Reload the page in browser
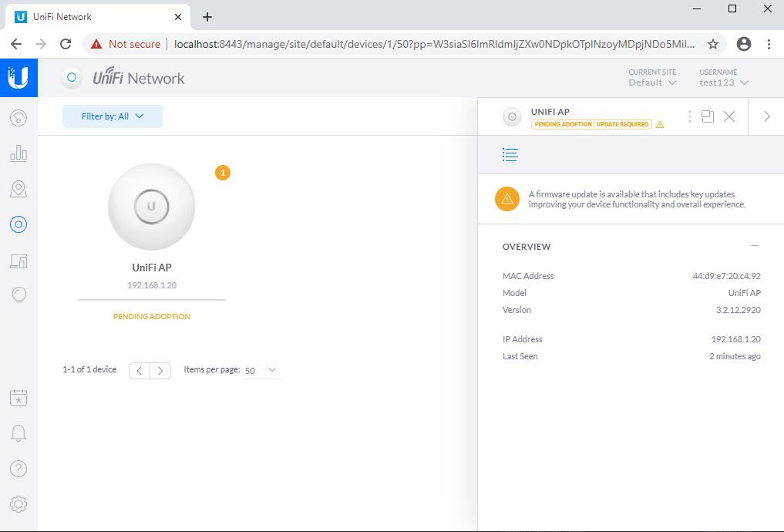This screenshot has height=532, width=784. tap(66, 44)
